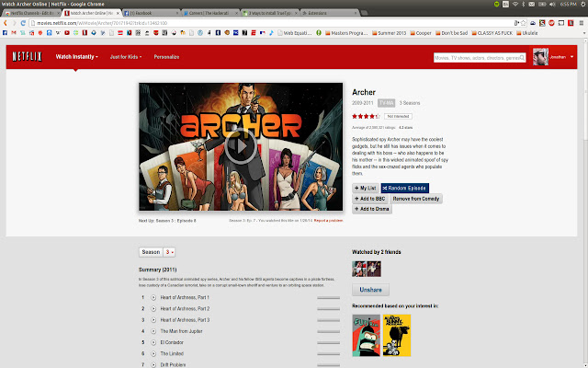The height and width of the screenshot is (368, 588).
Task: Click the Random Episode button
Action: coord(404,188)
